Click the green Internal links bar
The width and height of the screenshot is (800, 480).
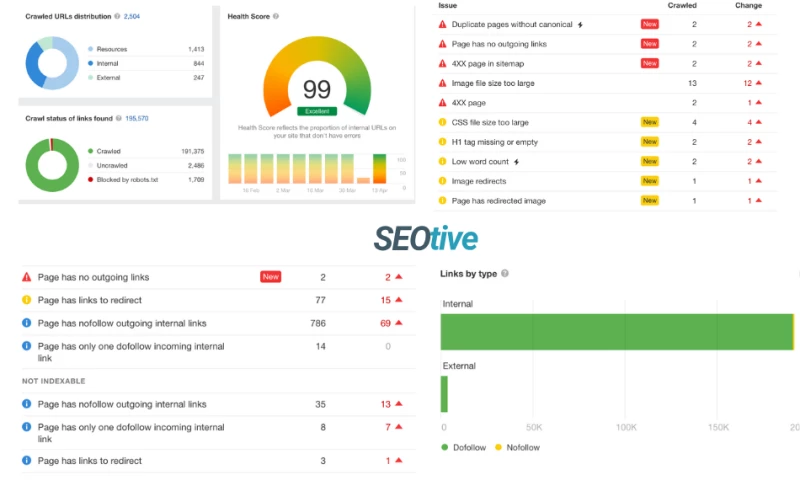[x=616, y=331]
